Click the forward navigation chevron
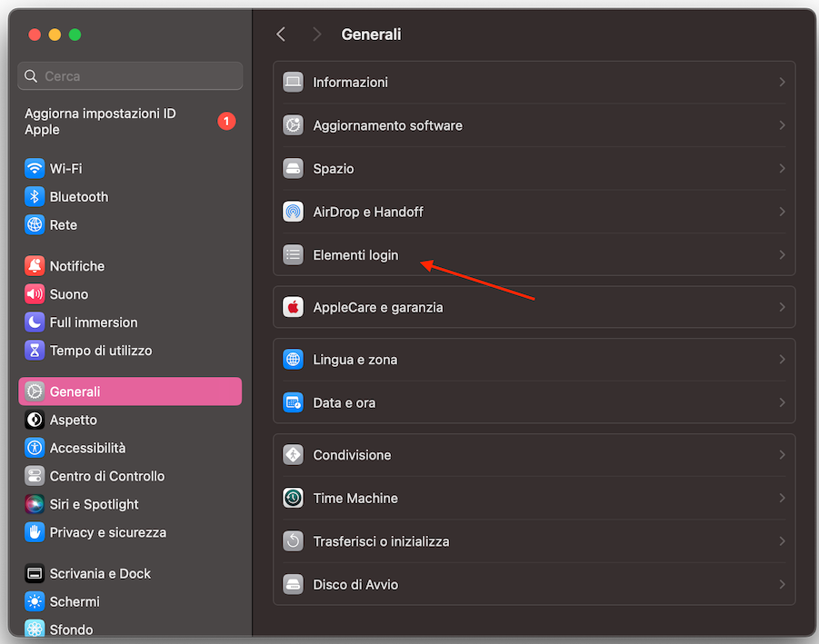Image resolution: width=819 pixels, height=644 pixels. tap(315, 34)
